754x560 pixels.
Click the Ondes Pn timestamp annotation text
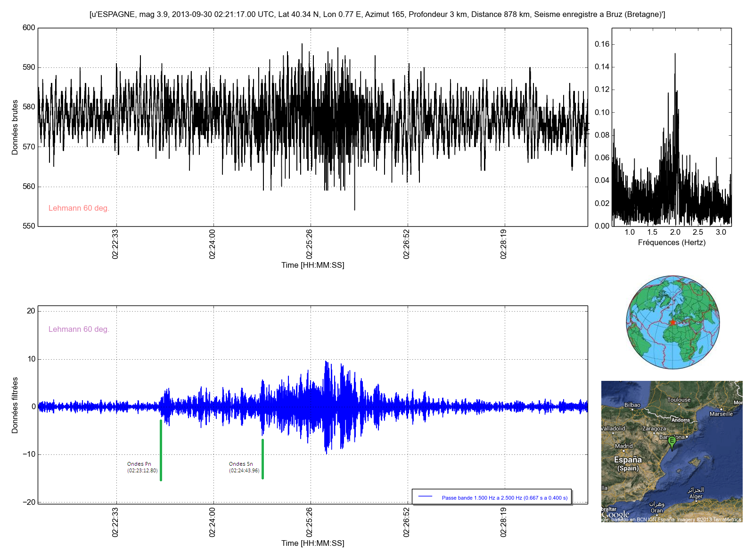142,470
